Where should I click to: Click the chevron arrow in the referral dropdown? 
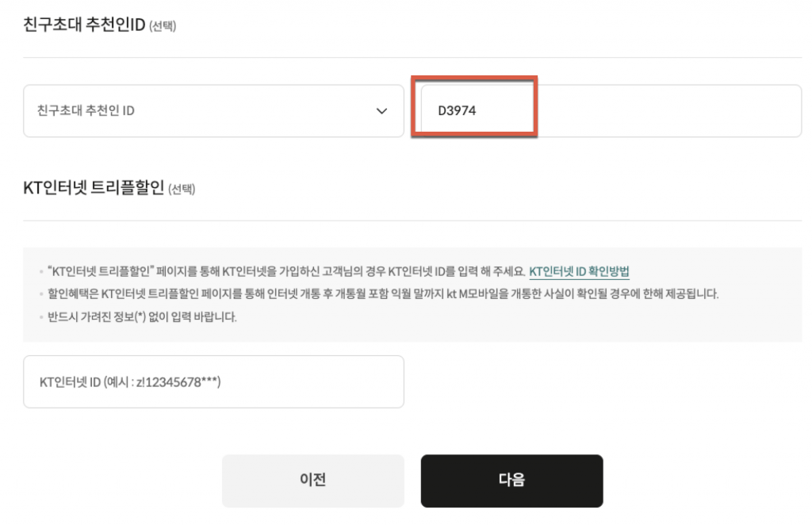coord(381,111)
